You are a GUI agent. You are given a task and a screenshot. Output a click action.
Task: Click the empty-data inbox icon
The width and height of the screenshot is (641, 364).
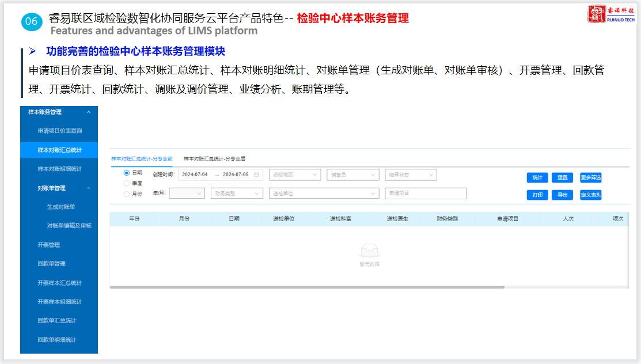(369, 251)
